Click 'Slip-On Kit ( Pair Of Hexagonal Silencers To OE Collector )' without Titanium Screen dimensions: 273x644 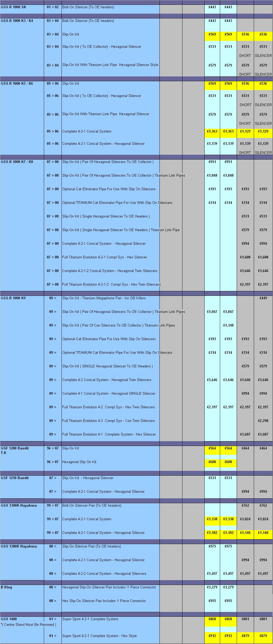(108, 162)
